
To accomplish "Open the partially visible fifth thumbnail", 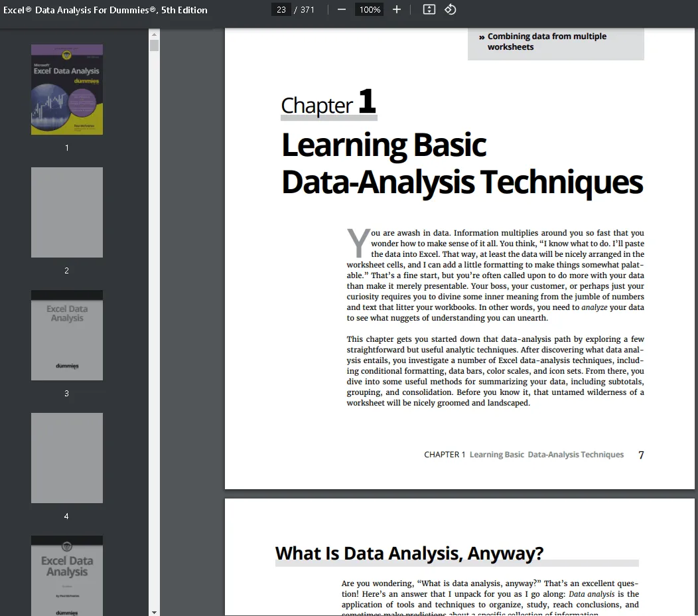I will click(67, 576).
